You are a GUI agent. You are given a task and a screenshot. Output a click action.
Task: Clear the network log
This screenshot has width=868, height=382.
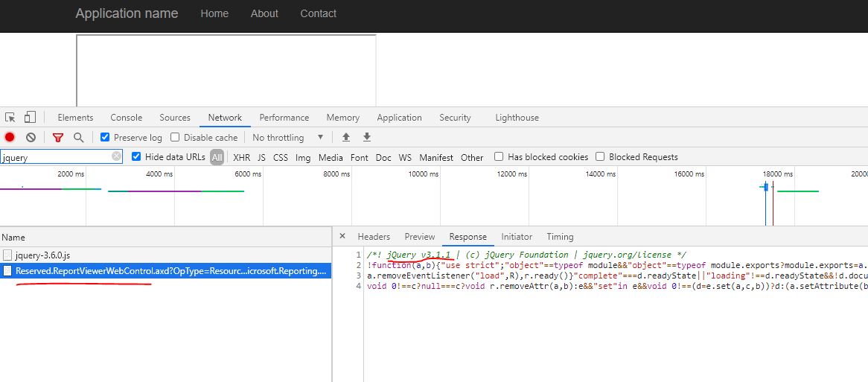(31, 137)
